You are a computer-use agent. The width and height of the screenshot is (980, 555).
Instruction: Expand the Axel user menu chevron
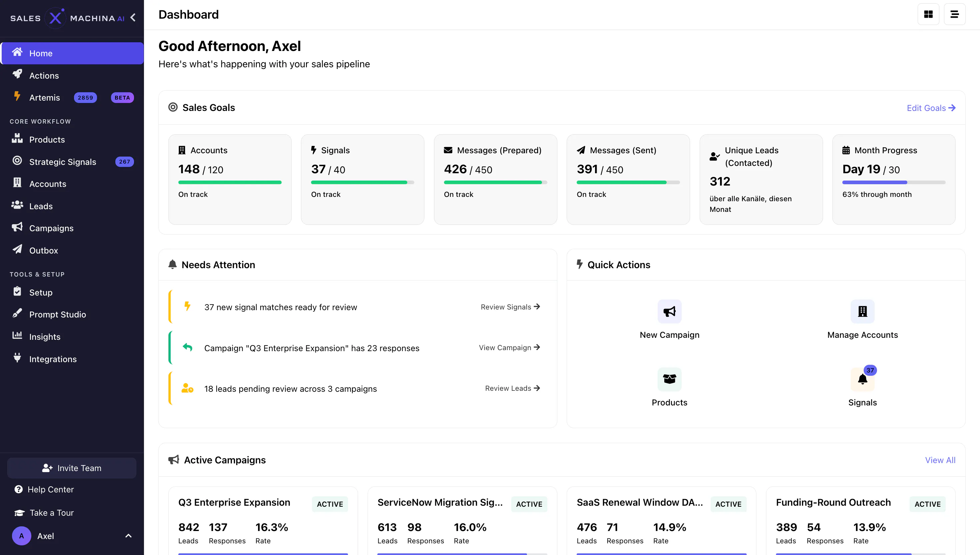click(129, 536)
